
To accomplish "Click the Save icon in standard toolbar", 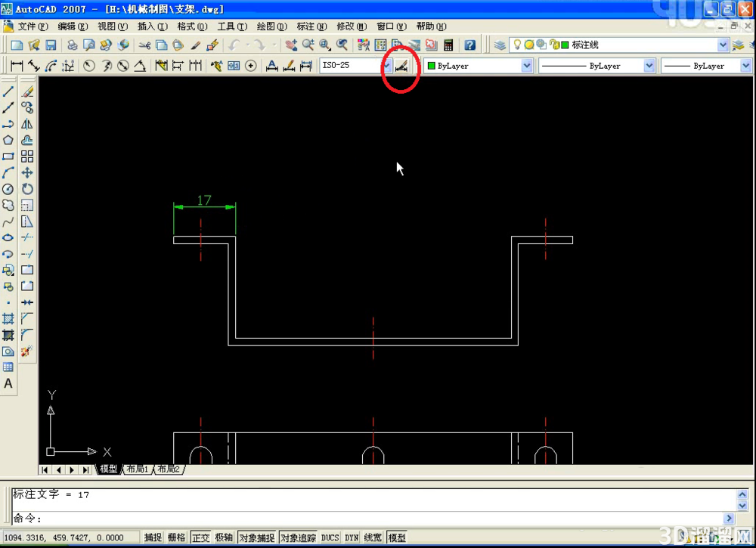I will [x=51, y=45].
